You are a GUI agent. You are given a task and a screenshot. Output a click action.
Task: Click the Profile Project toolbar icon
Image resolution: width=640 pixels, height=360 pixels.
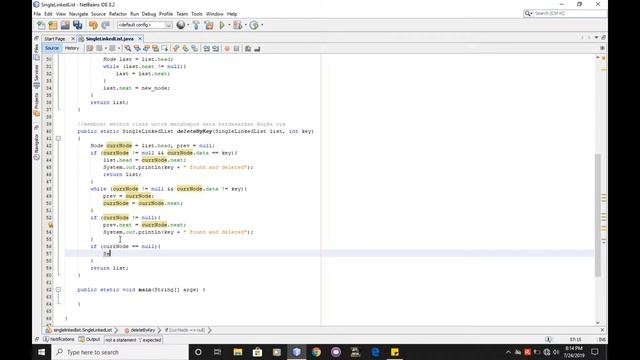[254, 25]
